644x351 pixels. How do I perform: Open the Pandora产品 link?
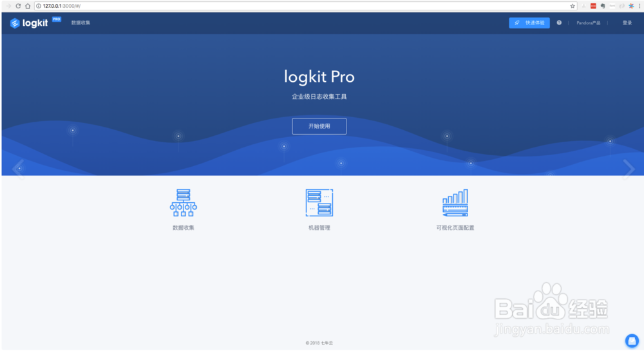click(588, 23)
